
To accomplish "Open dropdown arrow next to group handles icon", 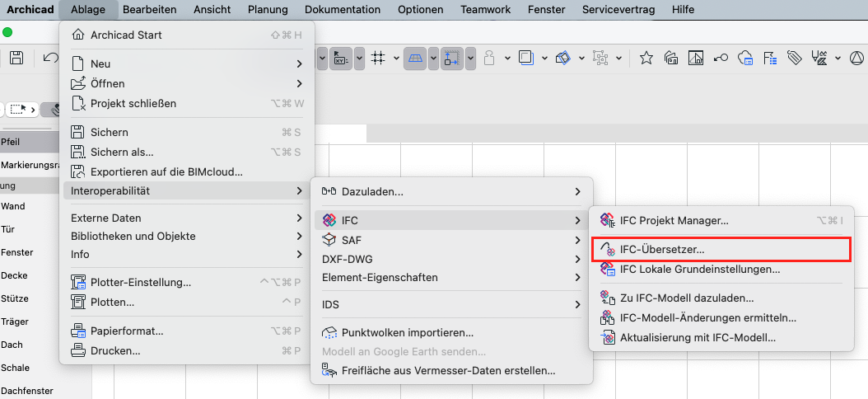I will click(x=618, y=58).
